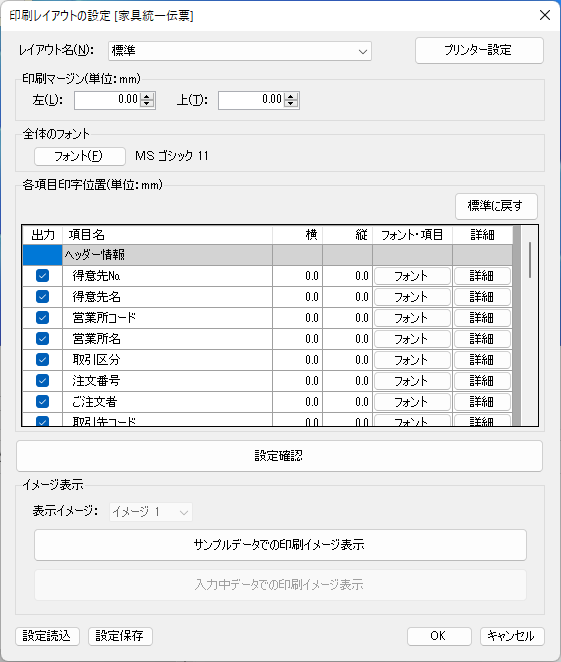Open 詳細 for 取引区分 row
This screenshot has height=662, width=561.
pyautogui.click(x=482, y=360)
